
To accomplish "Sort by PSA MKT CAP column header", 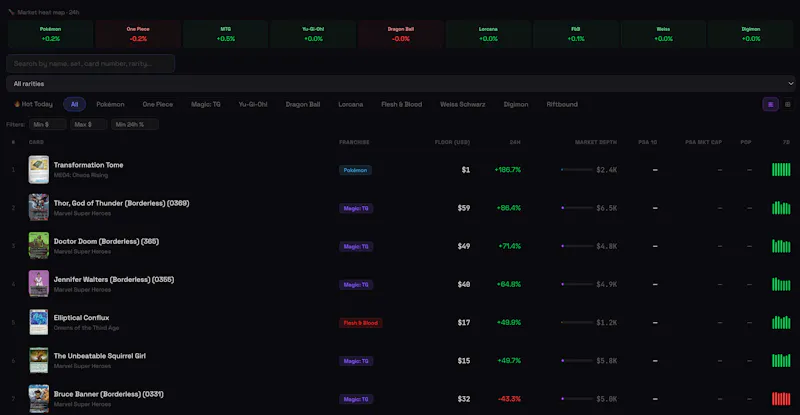I will 703,142.
